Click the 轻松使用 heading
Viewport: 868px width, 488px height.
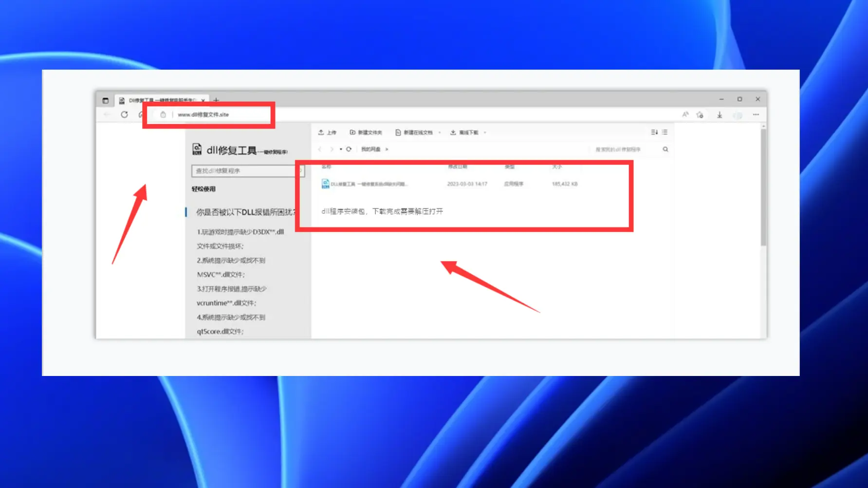203,189
